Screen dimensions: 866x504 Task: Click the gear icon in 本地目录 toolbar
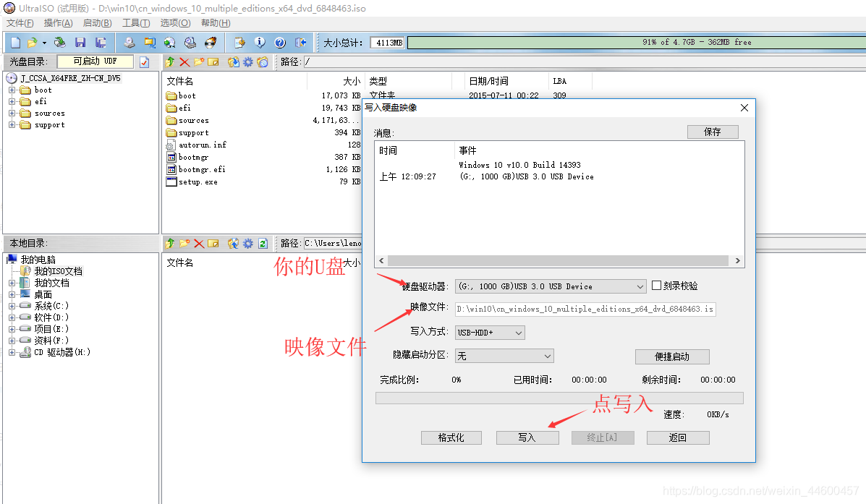pyautogui.click(x=248, y=244)
